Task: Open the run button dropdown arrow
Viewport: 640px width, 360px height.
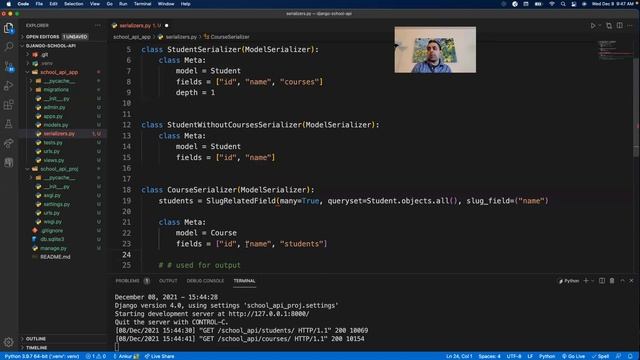Action: coord(599,26)
